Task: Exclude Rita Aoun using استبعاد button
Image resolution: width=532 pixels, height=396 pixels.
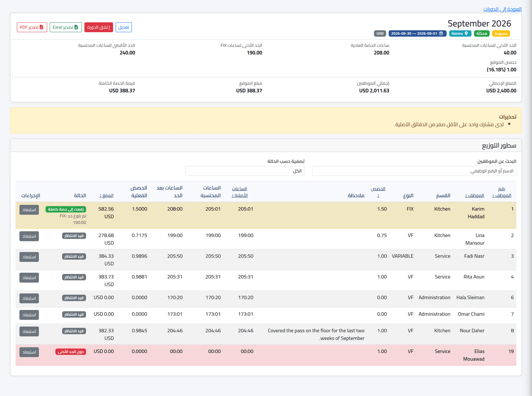Action: (x=29, y=278)
